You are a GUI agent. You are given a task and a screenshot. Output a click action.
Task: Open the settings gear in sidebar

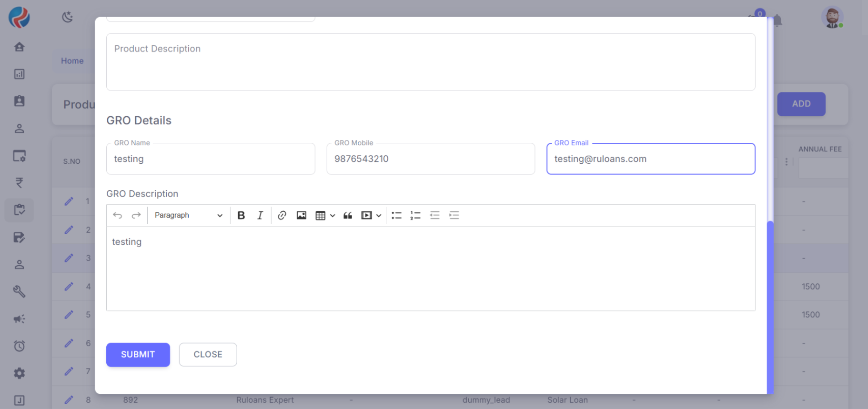19,373
